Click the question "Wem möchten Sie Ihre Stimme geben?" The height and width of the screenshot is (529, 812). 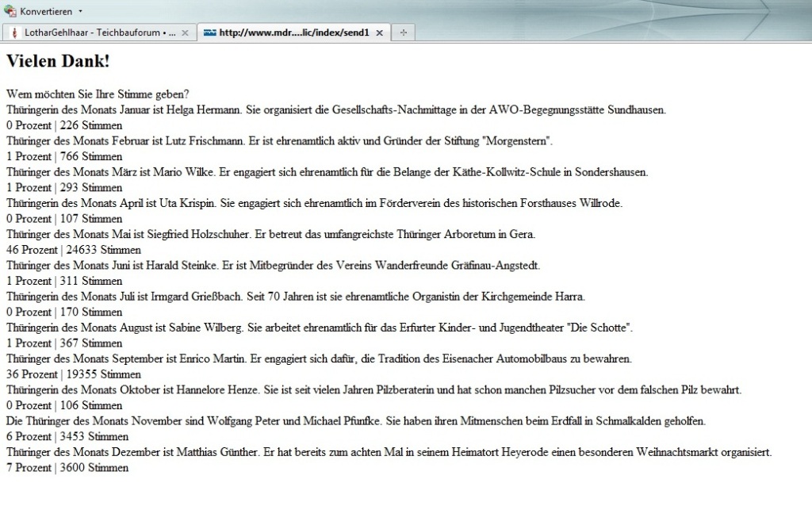(x=98, y=94)
